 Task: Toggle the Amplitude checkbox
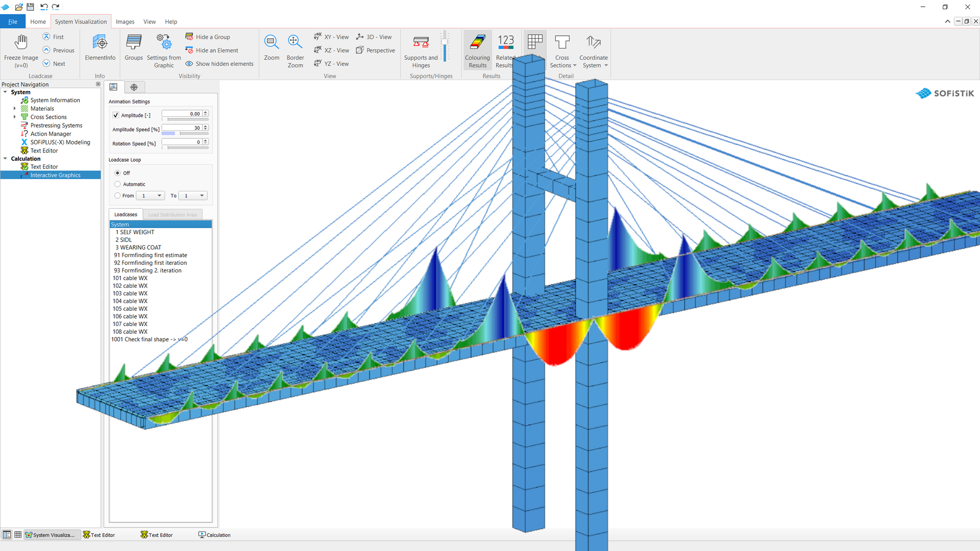click(116, 115)
